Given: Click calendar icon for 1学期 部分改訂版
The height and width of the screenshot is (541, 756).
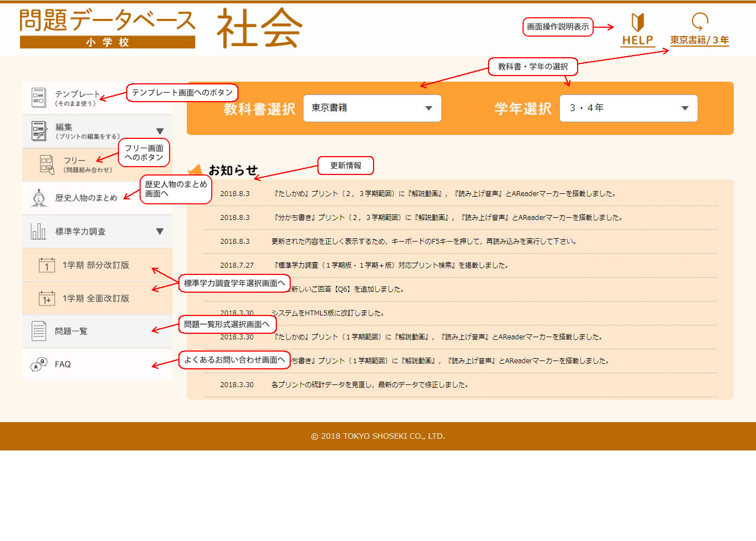Looking at the screenshot, I should 47,265.
